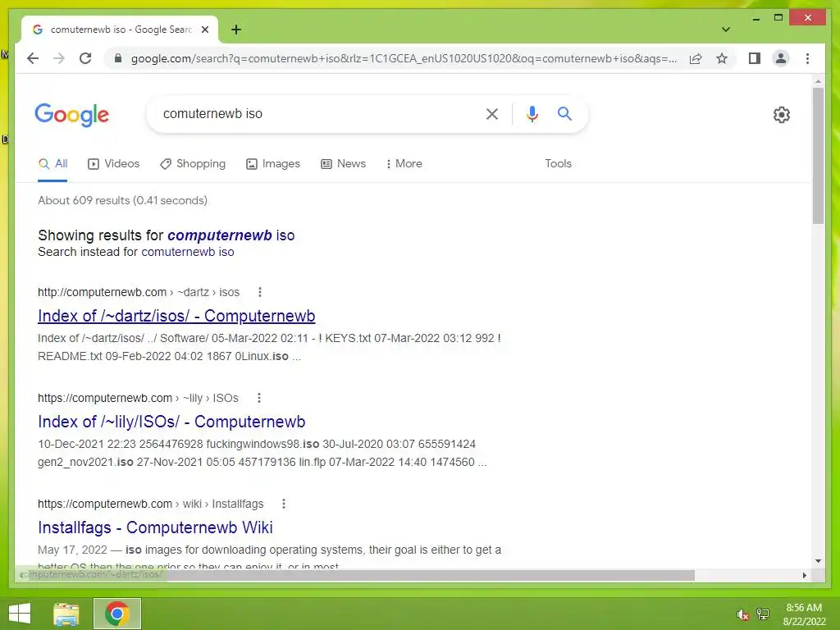Open Index of /~dartz/isos/ result
Screen dimensions: 840x630
(176, 316)
